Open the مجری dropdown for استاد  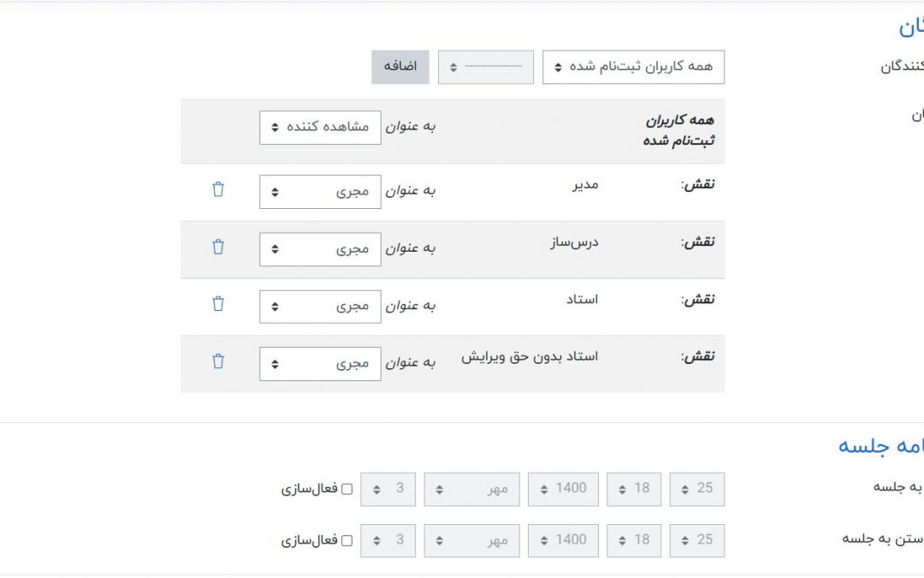(320, 306)
